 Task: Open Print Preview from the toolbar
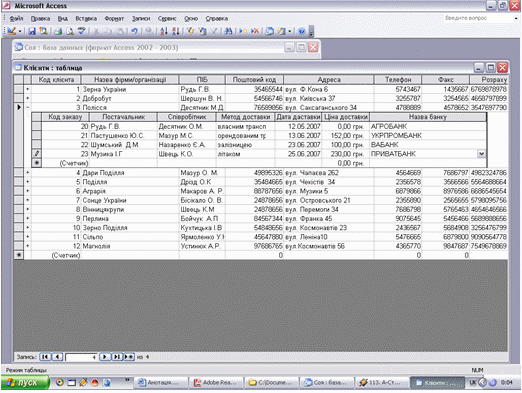click(x=70, y=31)
